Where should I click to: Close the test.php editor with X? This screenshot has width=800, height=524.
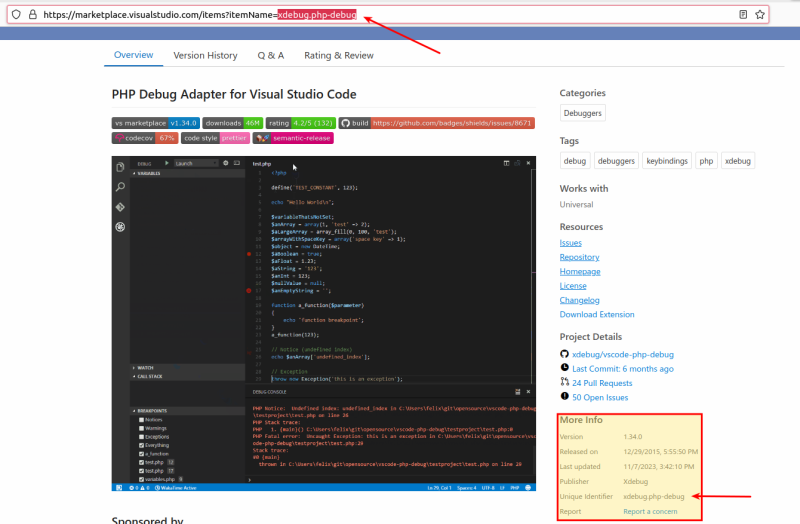(x=528, y=163)
